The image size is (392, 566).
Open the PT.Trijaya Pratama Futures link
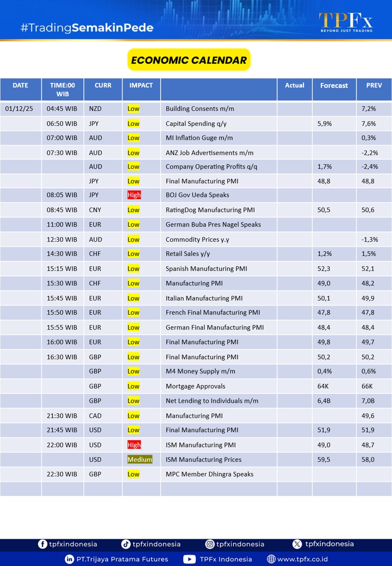coord(122,559)
